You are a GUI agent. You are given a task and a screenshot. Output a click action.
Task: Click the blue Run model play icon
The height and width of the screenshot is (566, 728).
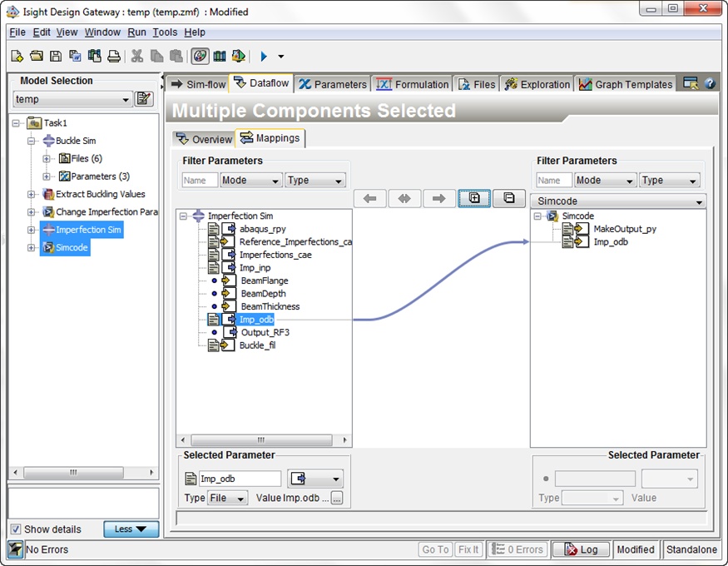tap(264, 56)
